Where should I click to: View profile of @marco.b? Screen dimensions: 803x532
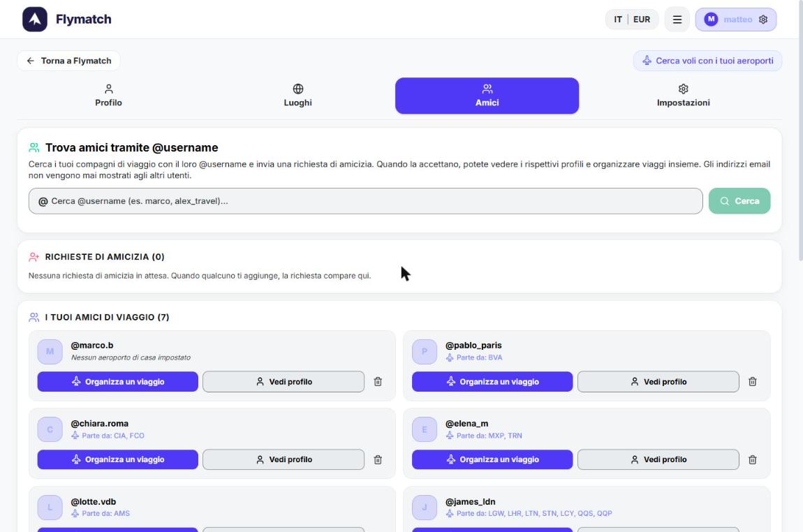tap(283, 381)
